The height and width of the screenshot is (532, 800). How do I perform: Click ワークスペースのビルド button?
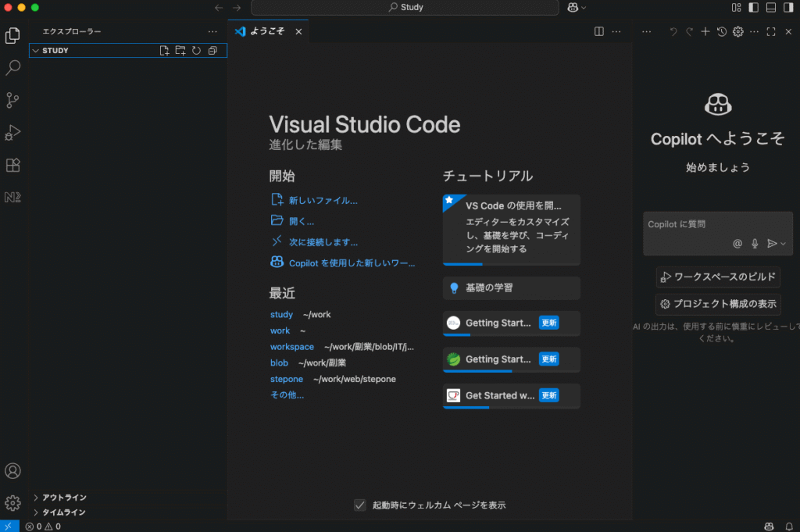pyautogui.click(x=718, y=277)
